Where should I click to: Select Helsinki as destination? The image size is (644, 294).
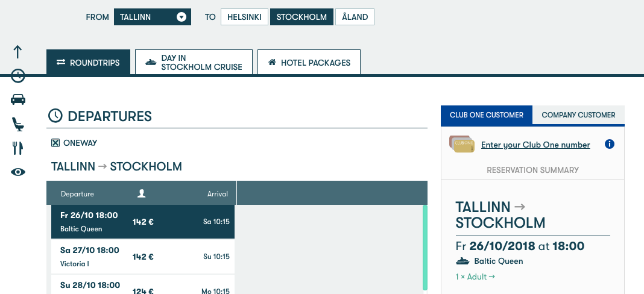click(x=244, y=17)
